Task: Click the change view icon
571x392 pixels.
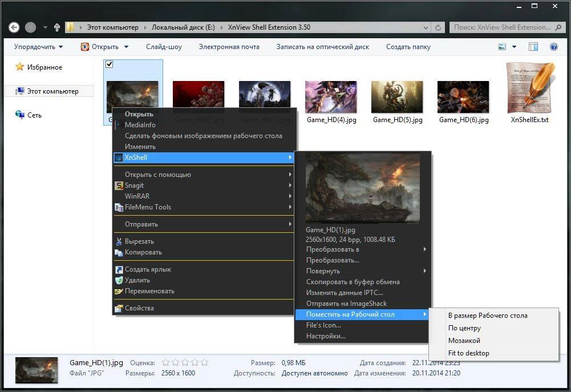Action: click(502, 47)
